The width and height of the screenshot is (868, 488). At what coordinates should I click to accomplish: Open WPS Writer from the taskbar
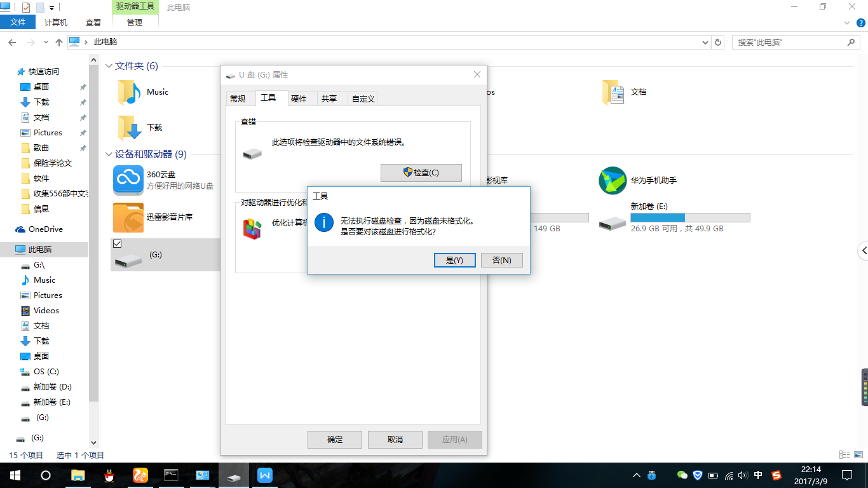coord(264,475)
